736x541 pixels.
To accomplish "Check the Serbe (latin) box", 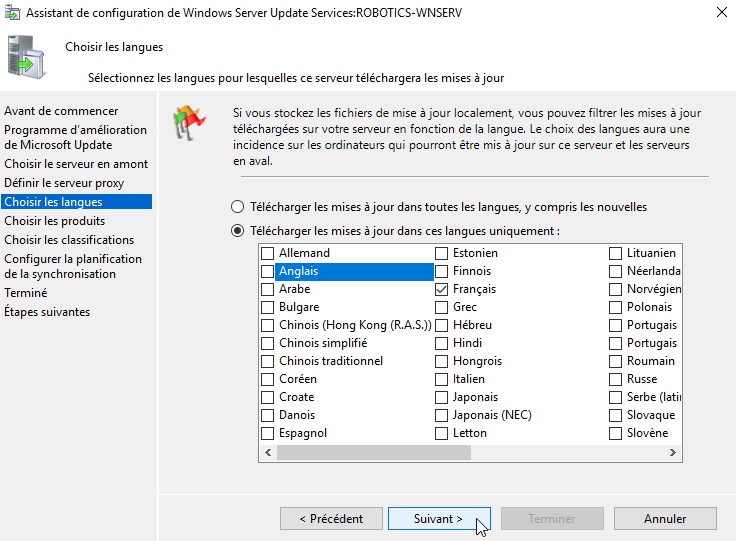I will (615, 397).
